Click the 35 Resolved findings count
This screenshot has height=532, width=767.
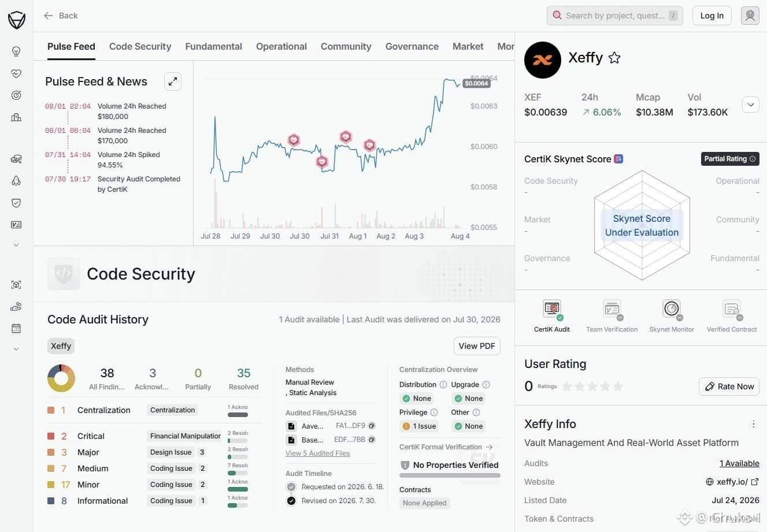[244, 378]
